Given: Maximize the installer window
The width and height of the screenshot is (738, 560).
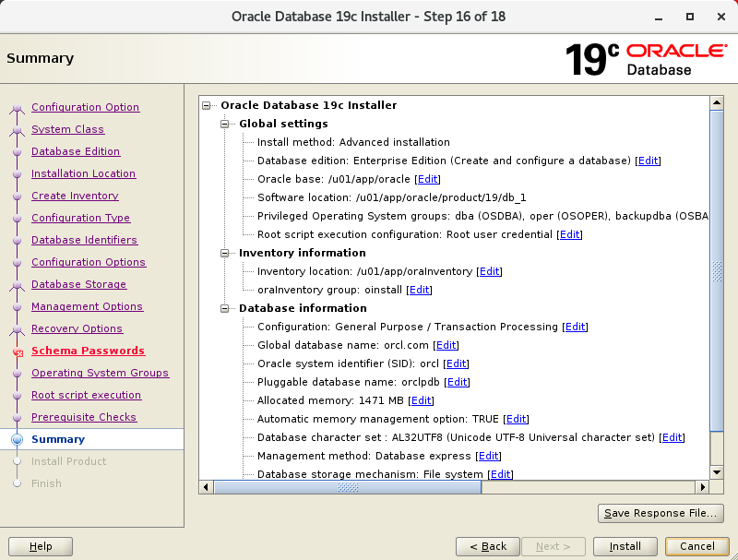Looking at the screenshot, I should tap(690, 17).
